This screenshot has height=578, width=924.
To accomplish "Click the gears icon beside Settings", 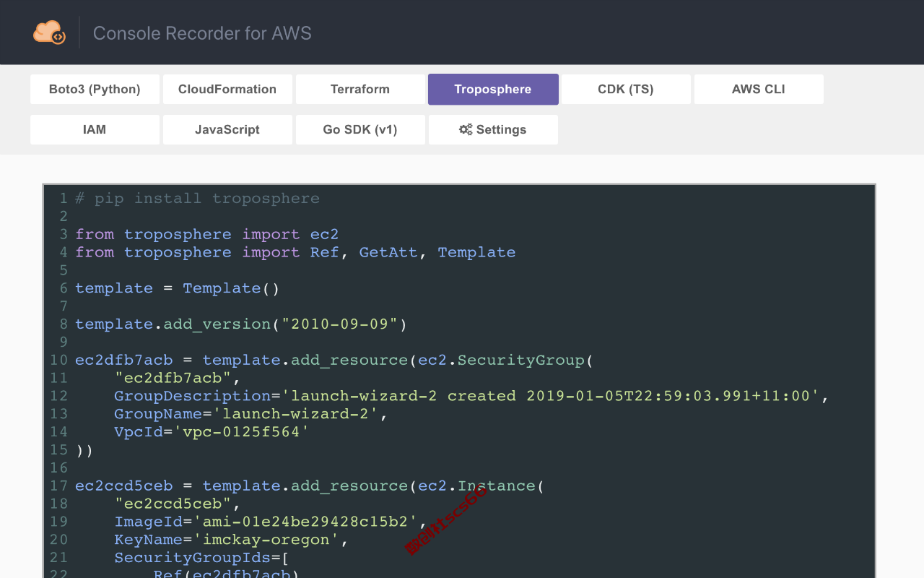I will [x=466, y=129].
